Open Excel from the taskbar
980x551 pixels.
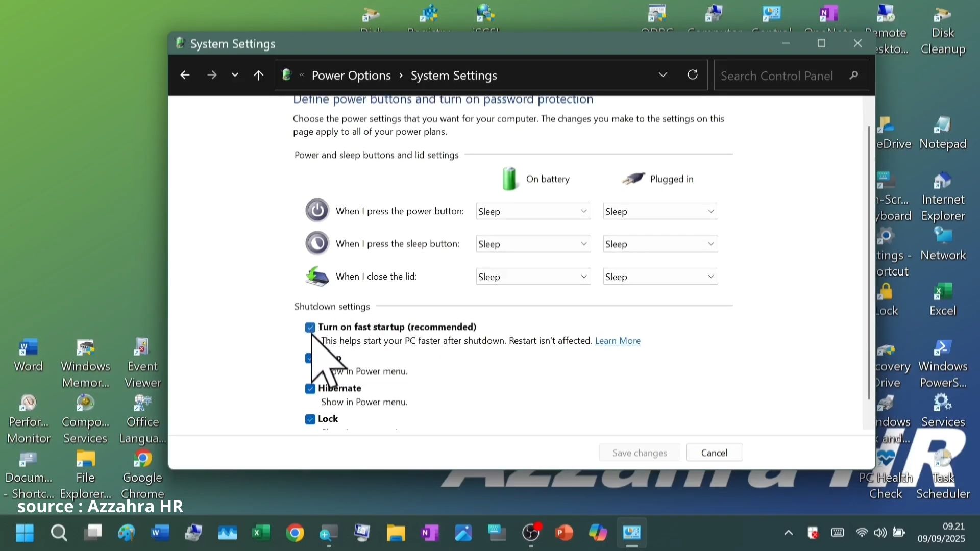(x=261, y=533)
